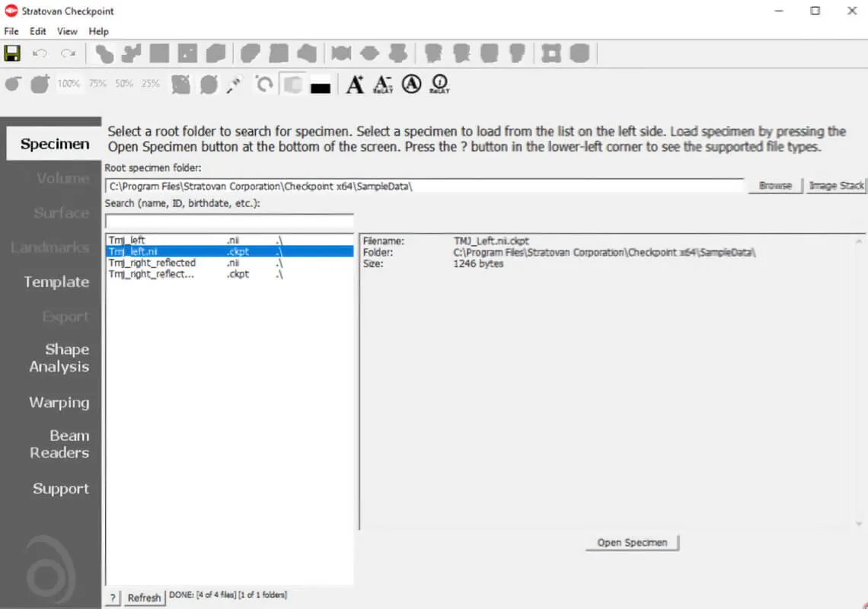Click the Refresh button
The width and height of the screenshot is (868, 609).
coord(144,598)
